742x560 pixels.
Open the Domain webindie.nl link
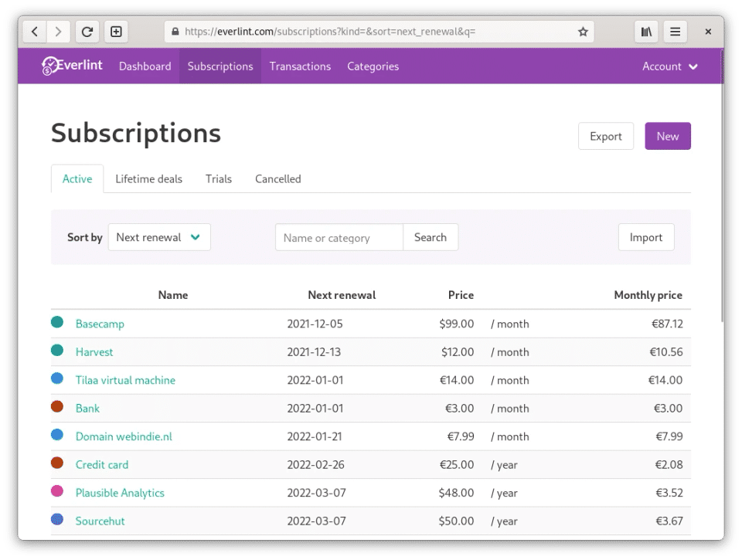(x=124, y=436)
